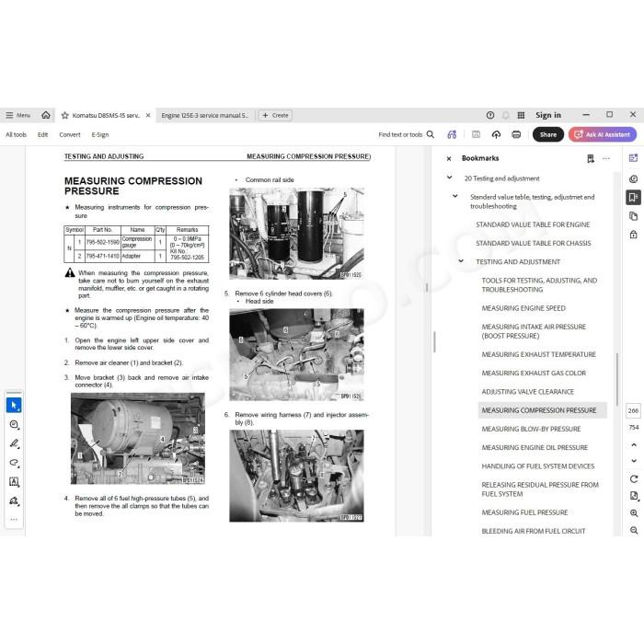
Task: Click the Find text or tools search
Action: (406, 134)
